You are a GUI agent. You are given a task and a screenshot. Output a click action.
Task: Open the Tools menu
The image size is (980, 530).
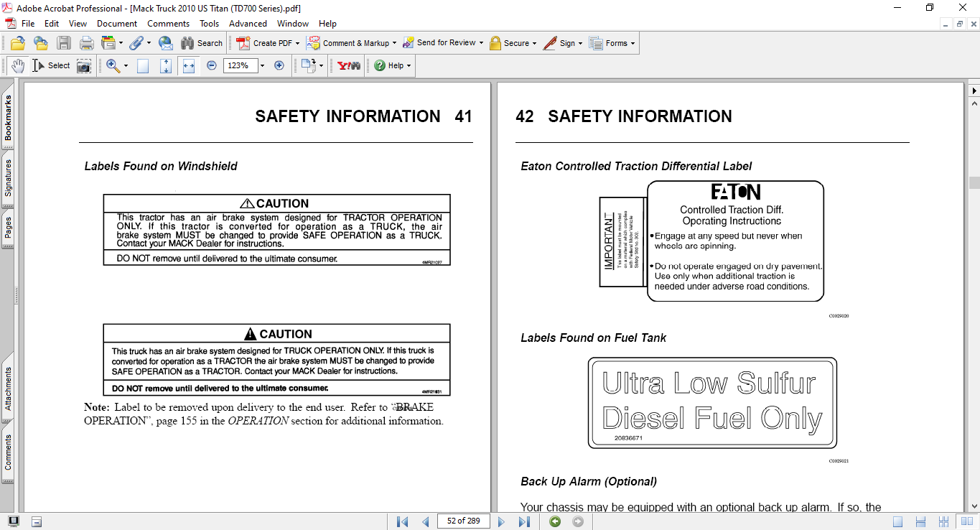(x=210, y=24)
